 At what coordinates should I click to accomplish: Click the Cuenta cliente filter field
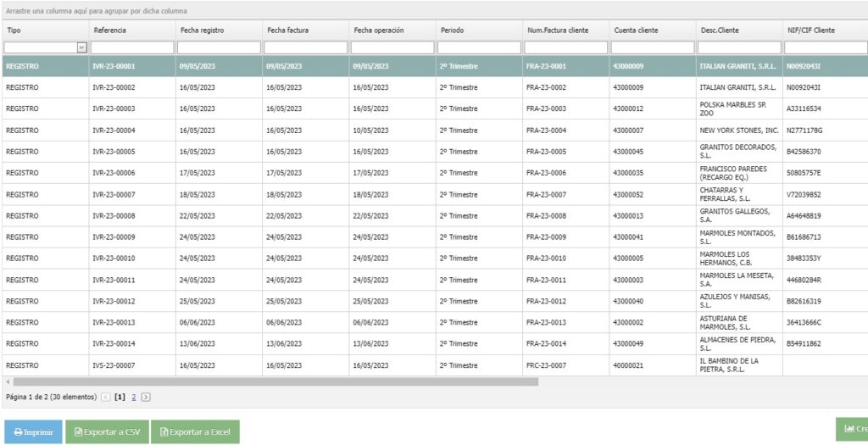tap(651, 47)
